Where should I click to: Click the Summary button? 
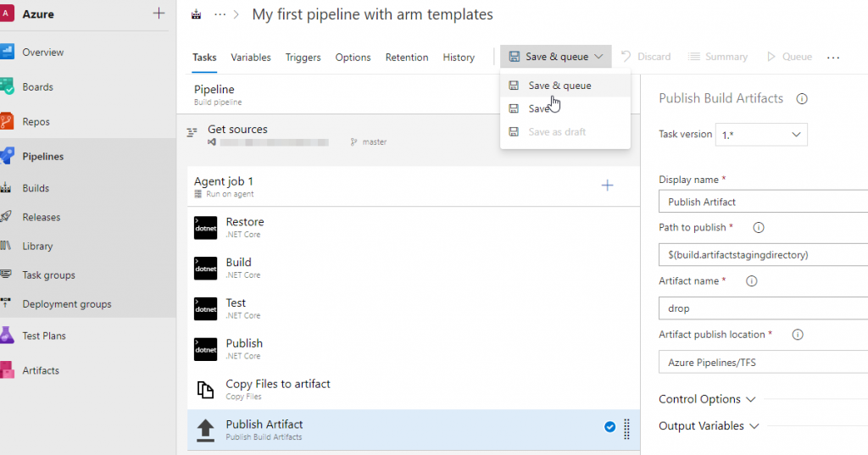click(717, 57)
